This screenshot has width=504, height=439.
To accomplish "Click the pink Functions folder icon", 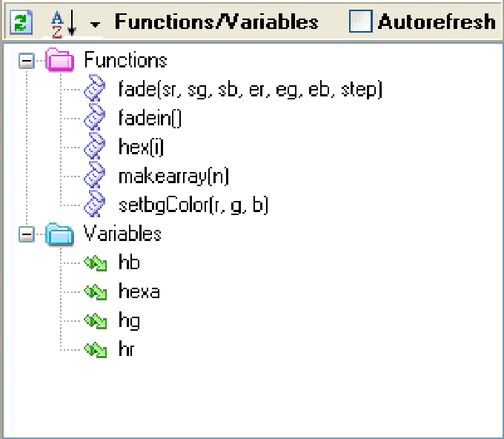I will [60, 61].
